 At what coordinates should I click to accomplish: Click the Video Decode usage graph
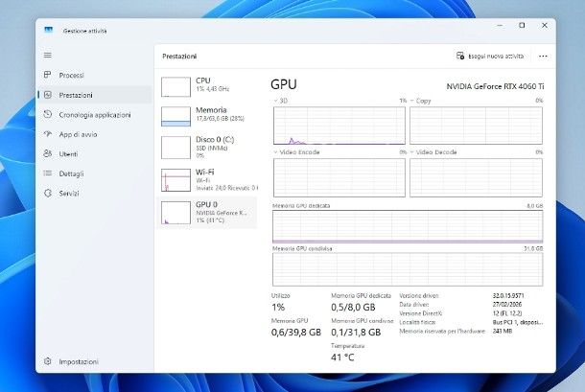tap(476, 177)
